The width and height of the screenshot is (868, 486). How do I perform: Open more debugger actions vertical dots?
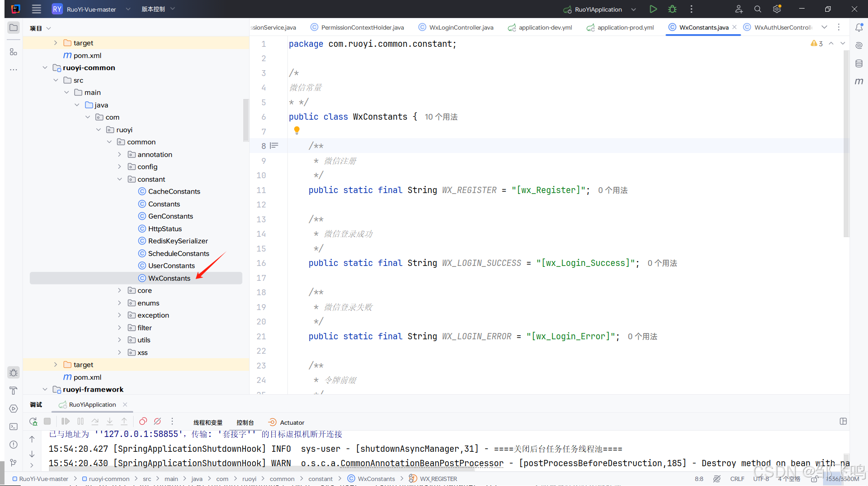coord(172,422)
